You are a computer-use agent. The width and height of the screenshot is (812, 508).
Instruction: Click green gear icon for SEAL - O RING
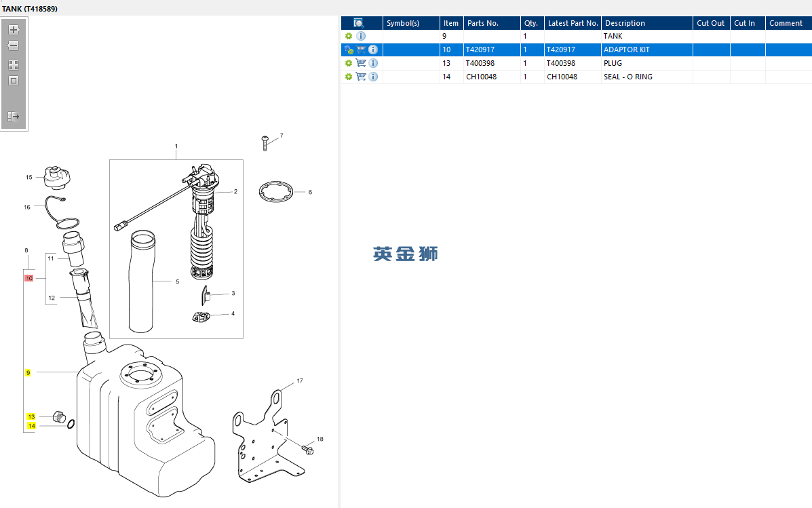(x=349, y=77)
